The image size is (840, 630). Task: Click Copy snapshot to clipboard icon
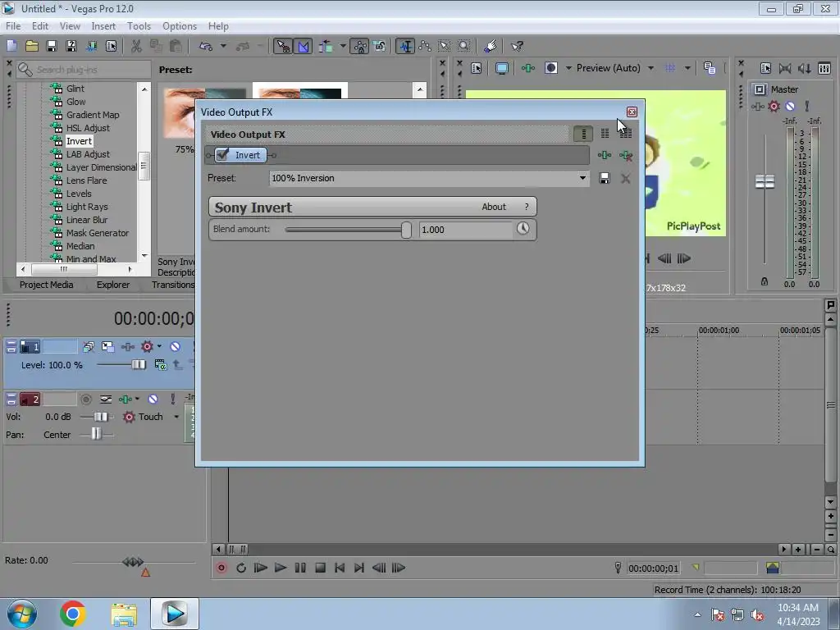(710, 68)
